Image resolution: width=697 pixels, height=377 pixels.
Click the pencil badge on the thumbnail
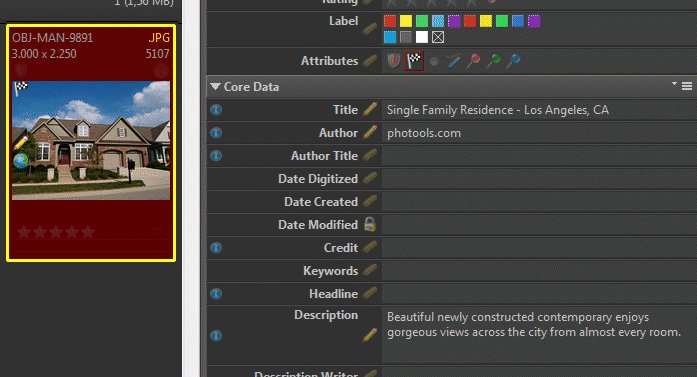(x=21, y=143)
